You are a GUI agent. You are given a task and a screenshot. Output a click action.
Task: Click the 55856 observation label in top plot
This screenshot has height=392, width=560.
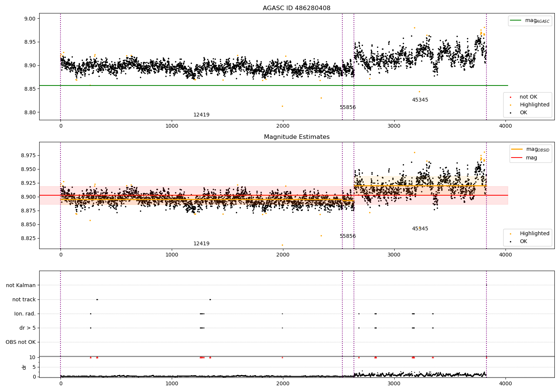348,108
